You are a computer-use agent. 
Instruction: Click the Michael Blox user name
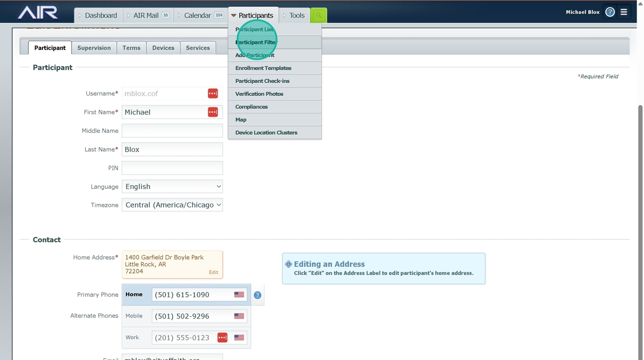pyautogui.click(x=582, y=12)
